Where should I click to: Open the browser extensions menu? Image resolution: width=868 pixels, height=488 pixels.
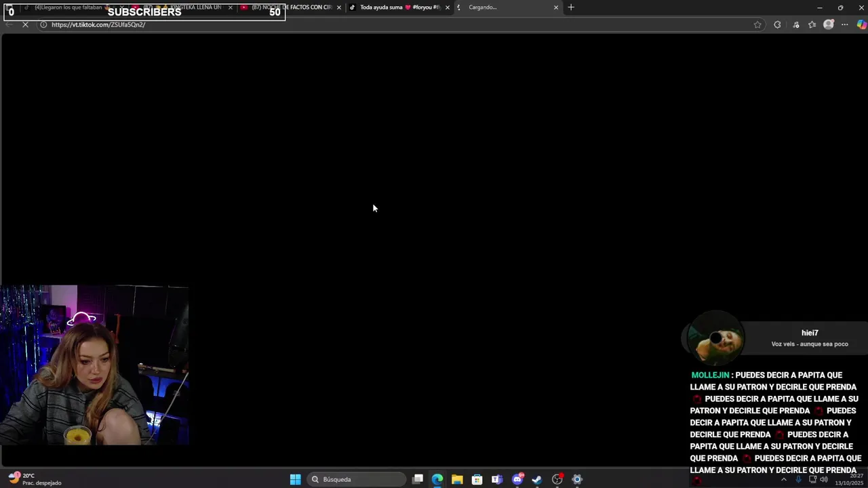(777, 24)
